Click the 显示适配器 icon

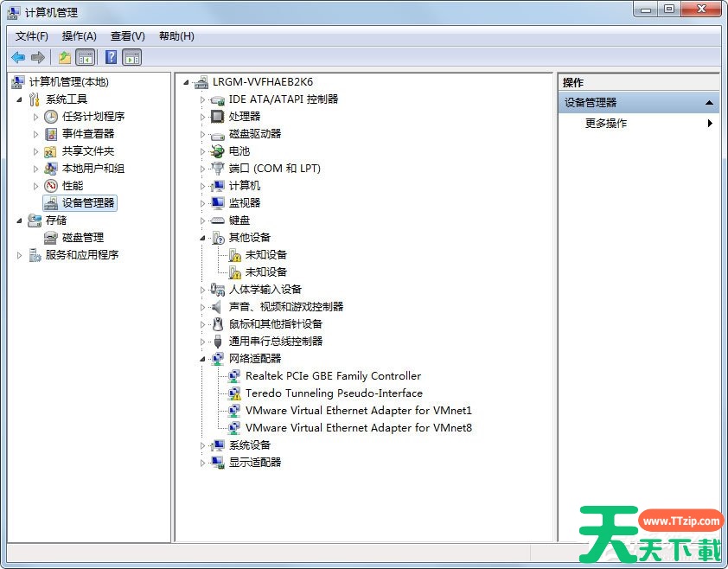tap(217, 463)
